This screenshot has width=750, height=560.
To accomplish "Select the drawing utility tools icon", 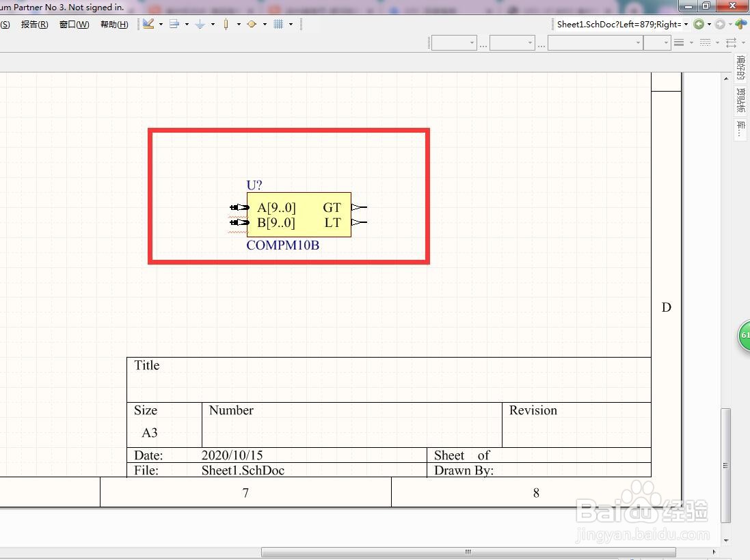I will pos(148,24).
